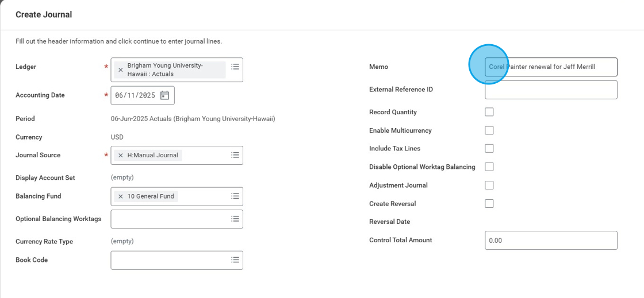Open the Ledger prompt list icon
The image size is (644, 298).
[235, 67]
